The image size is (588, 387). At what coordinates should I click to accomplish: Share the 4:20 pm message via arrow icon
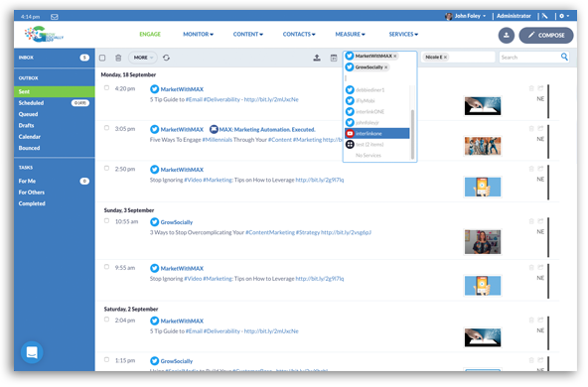pos(540,88)
